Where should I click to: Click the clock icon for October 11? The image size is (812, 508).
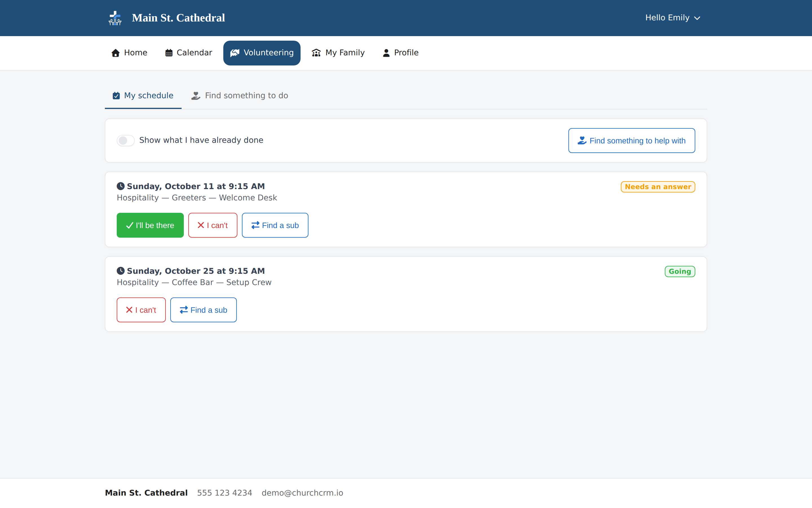(120, 186)
